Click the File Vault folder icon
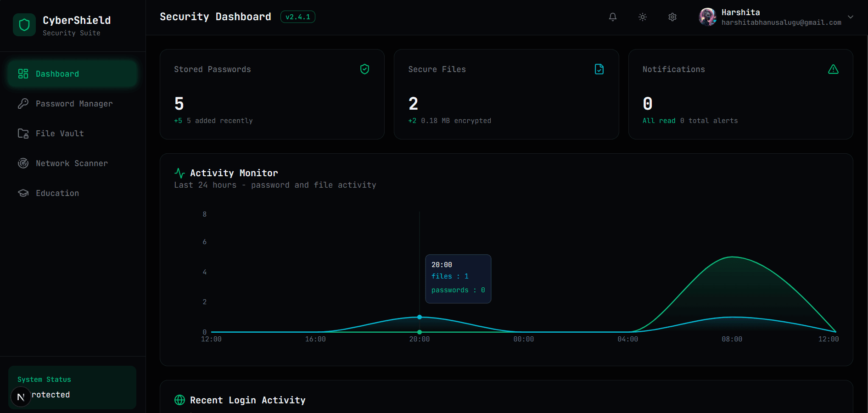 click(23, 133)
